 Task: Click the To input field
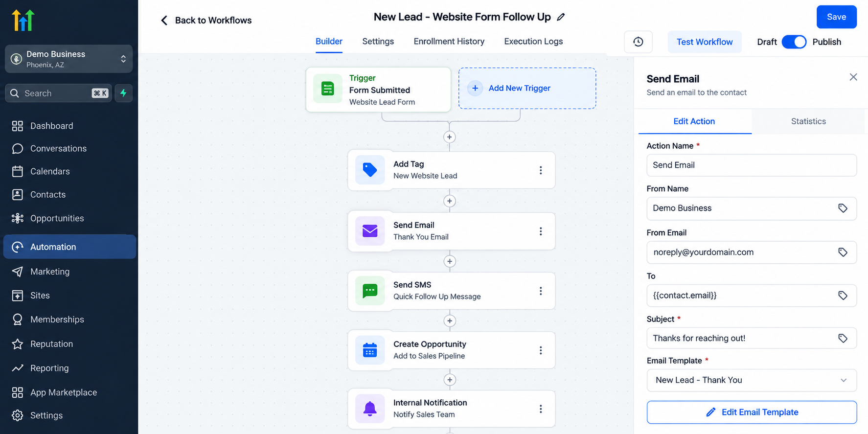pos(752,296)
